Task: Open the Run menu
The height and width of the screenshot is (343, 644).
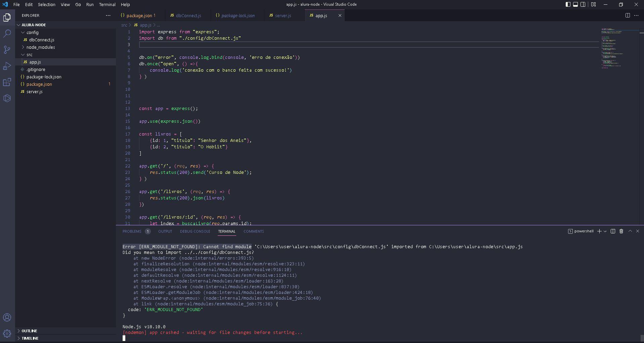Action: tap(90, 4)
